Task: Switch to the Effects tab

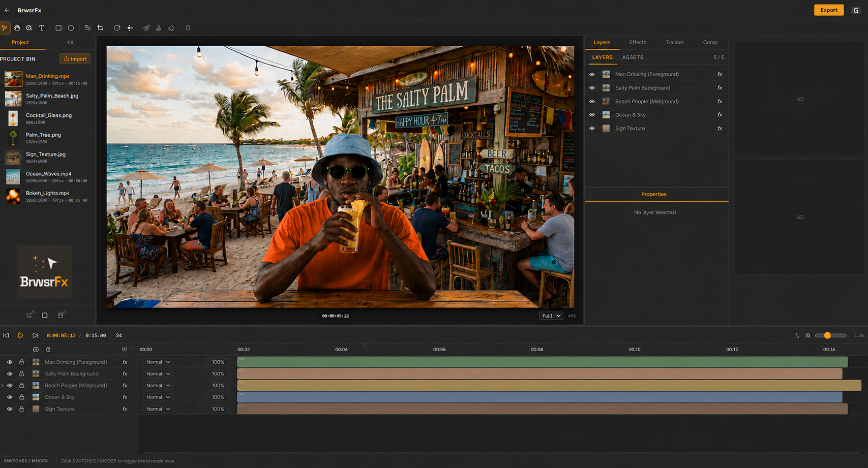Action: [x=638, y=43]
